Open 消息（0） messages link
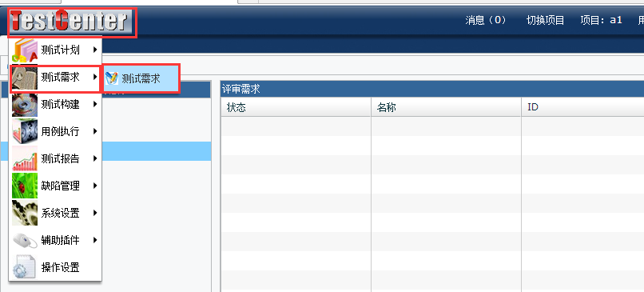Viewport: 644px width, 292px height. point(486,20)
